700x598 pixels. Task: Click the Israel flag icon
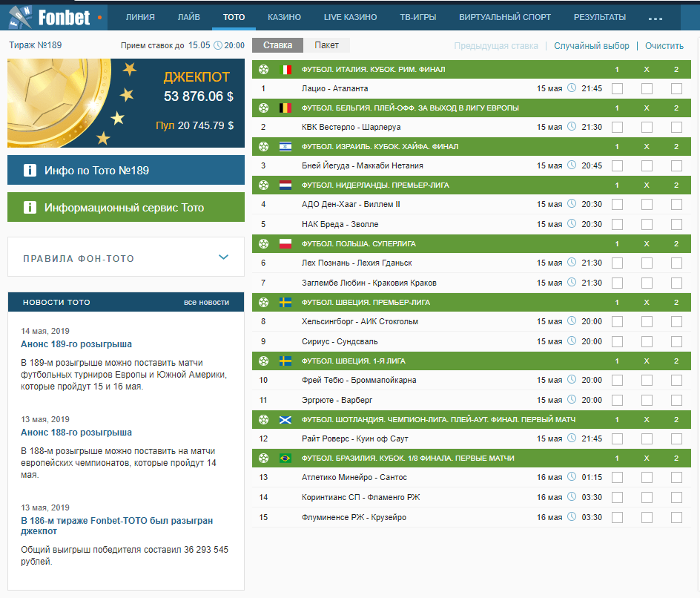click(285, 146)
